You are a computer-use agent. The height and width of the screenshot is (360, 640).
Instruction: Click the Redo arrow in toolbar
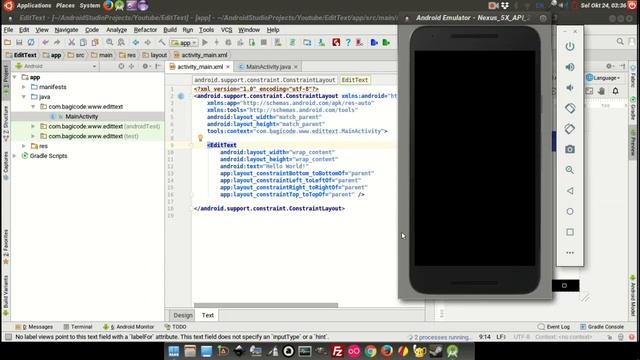tap(57, 42)
